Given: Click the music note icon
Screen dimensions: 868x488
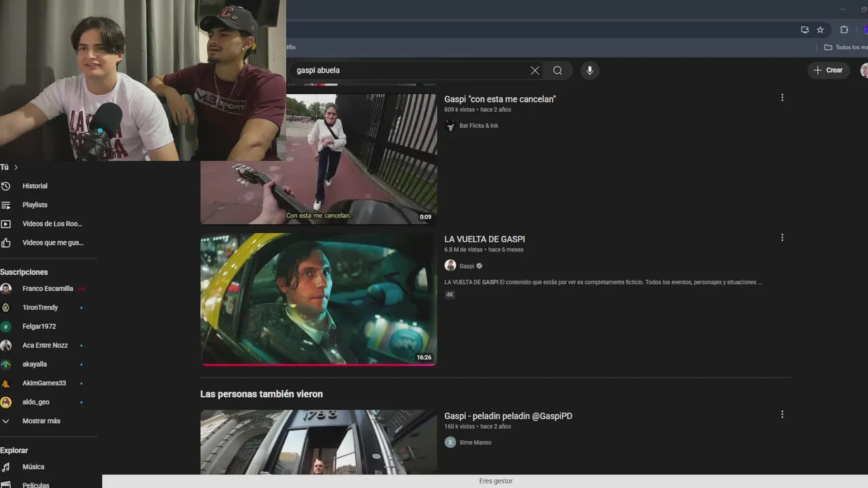Looking at the screenshot, I should pos(5,467).
